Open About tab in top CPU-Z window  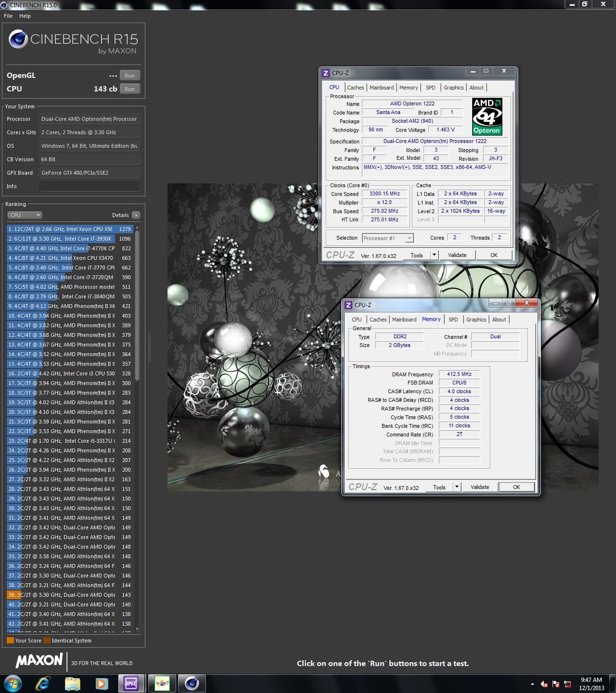[476, 88]
